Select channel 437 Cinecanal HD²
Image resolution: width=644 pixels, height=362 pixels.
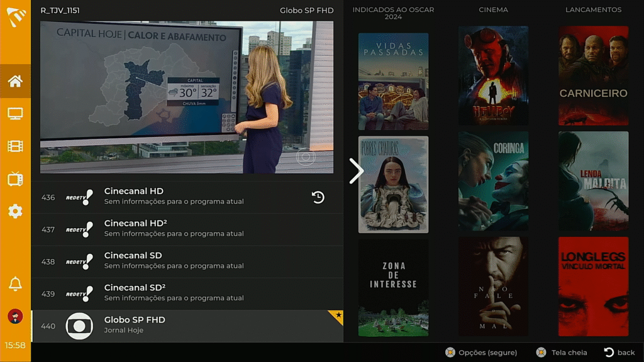pyautogui.click(x=187, y=229)
